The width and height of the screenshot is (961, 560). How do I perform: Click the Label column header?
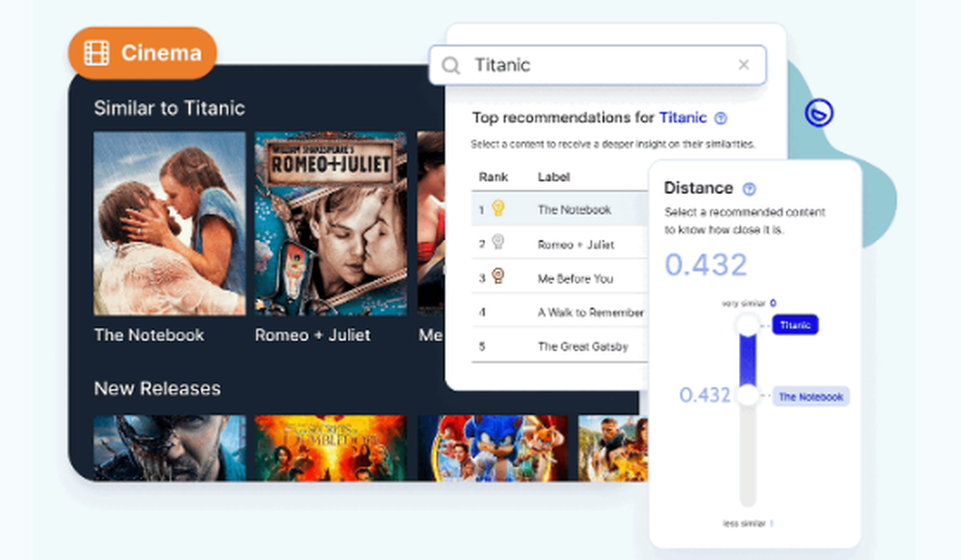pos(554,177)
